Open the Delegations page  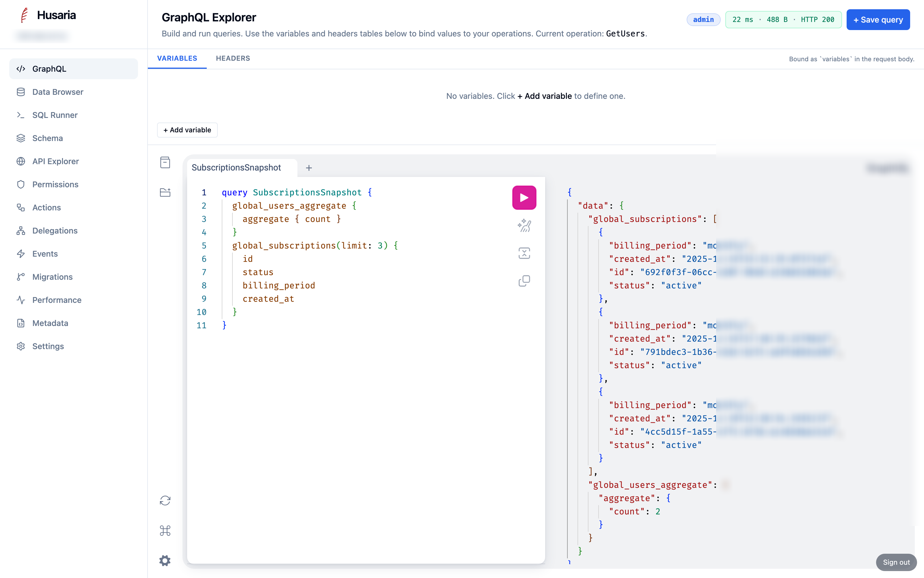pos(73,231)
